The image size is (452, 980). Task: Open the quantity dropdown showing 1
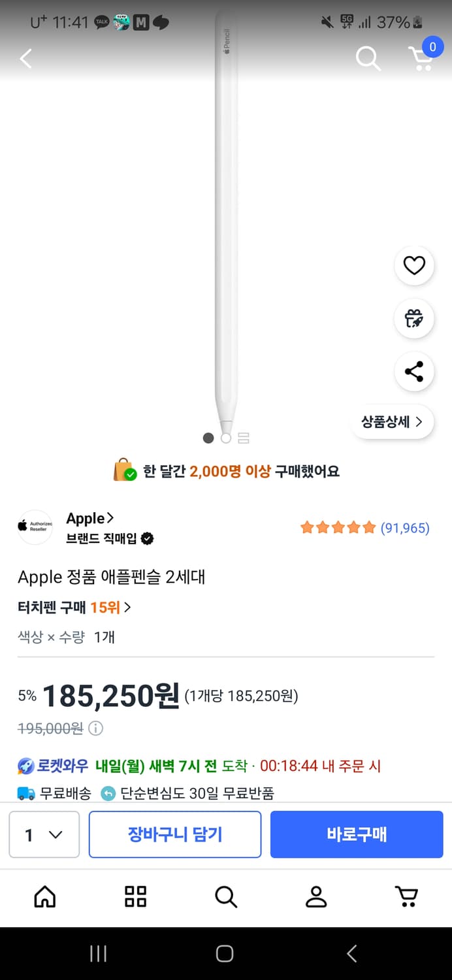tap(44, 834)
